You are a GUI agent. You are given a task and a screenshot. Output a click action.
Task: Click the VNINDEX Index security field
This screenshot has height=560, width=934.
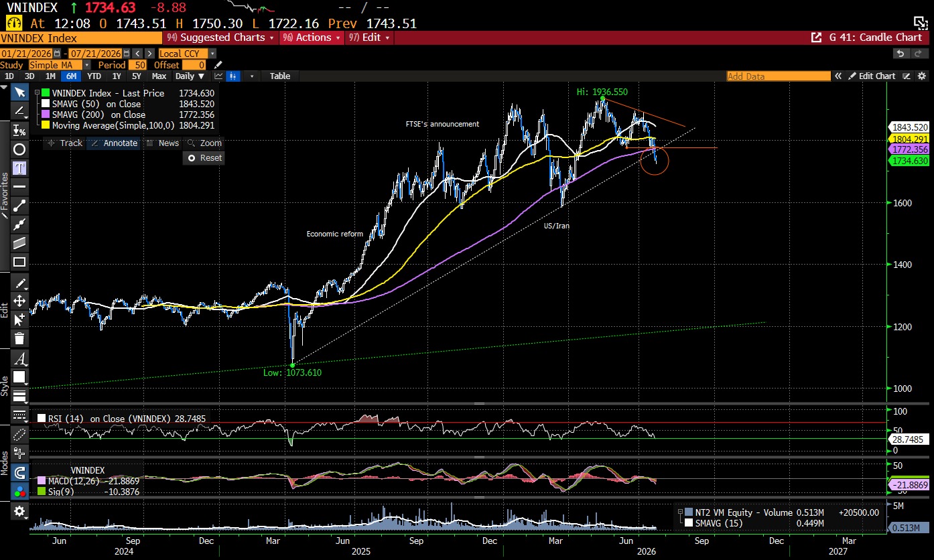coord(82,38)
